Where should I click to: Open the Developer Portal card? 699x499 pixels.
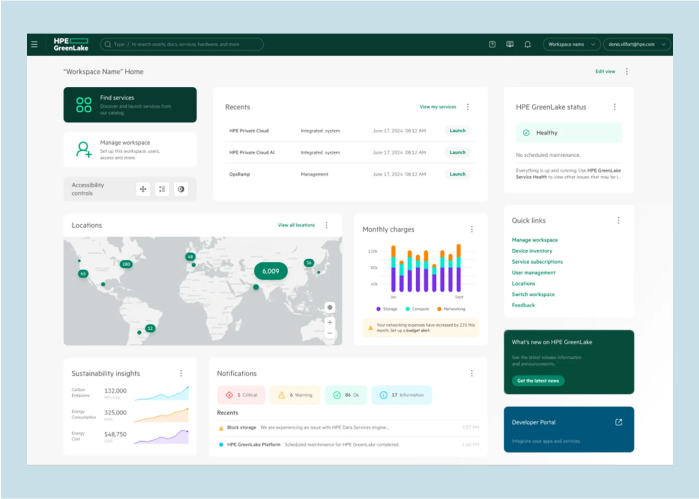pos(569,429)
